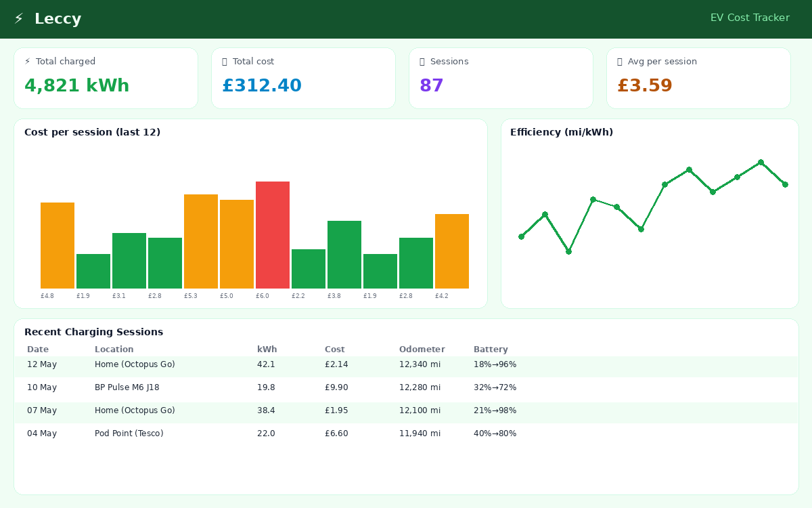This screenshot has height=508, width=812.
Task: Sort by the Date column header
Action: (x=38, y=350)
